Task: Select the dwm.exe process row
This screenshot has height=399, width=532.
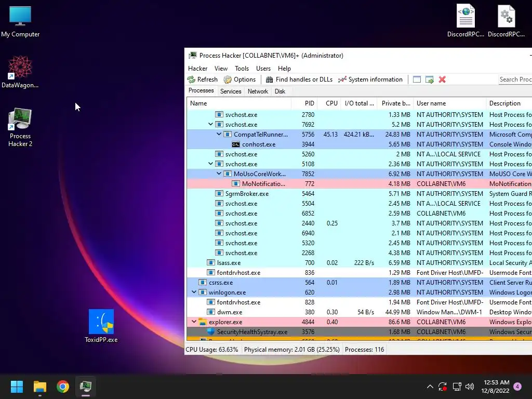Action: click(360, 312)
